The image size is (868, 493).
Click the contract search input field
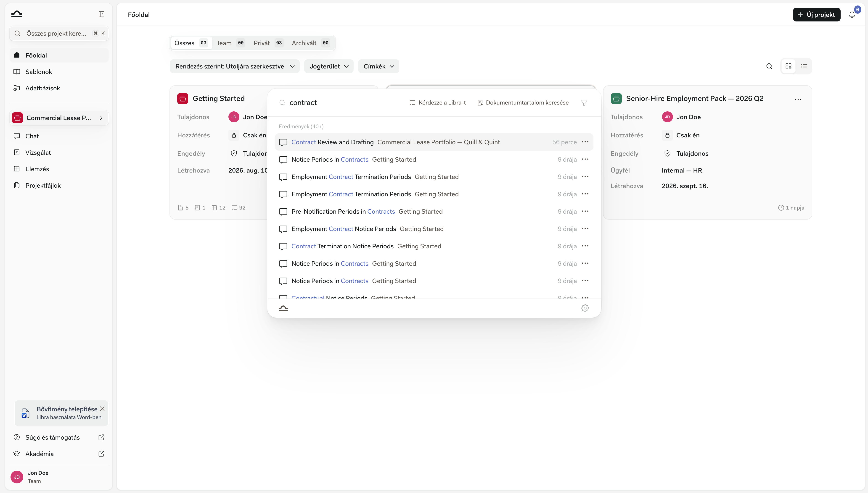346,103
